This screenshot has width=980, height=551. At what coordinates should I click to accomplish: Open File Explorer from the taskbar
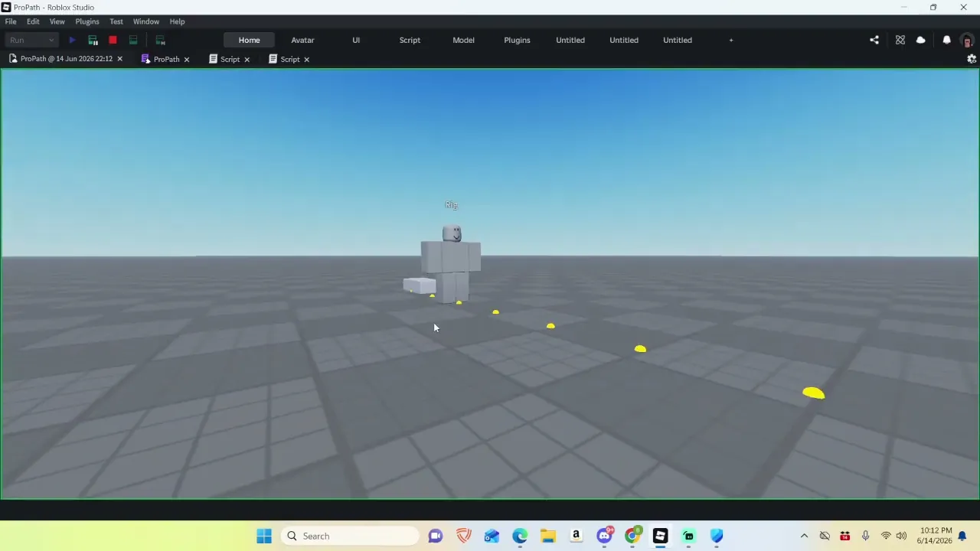tap(548, 536)
